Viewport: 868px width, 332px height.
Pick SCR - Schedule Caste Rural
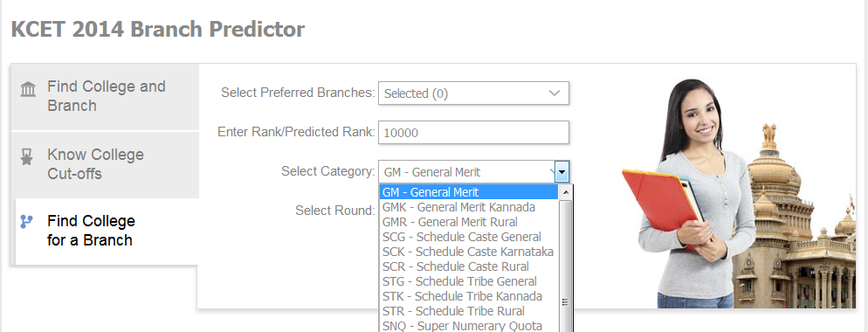point(468,266)
